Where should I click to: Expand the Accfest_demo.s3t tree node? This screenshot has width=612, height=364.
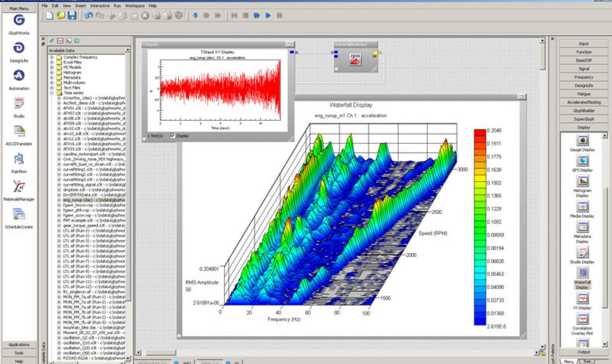click(59, 103)
